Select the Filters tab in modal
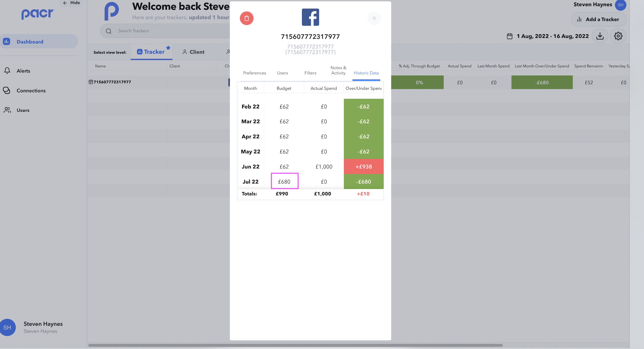This screenshot has width=644, height=349. (310, 73)
